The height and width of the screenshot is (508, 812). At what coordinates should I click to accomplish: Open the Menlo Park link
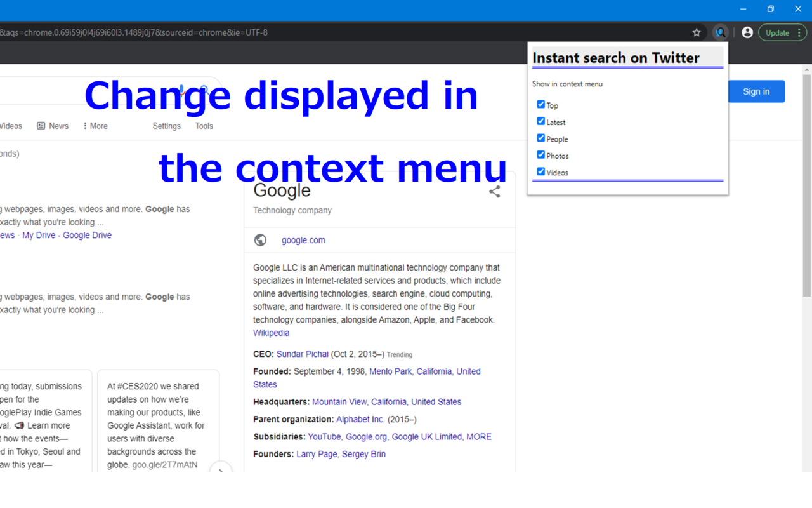pos(391,371)
